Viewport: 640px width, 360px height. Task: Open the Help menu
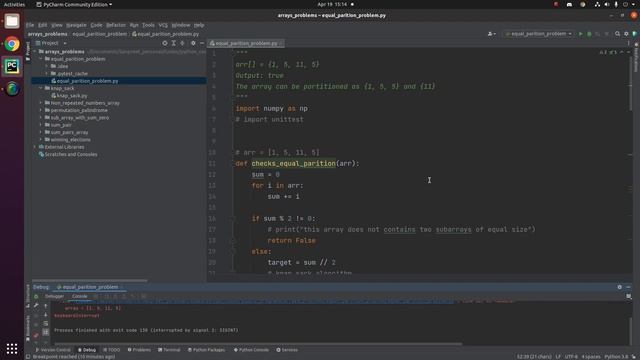click(199, 25)
